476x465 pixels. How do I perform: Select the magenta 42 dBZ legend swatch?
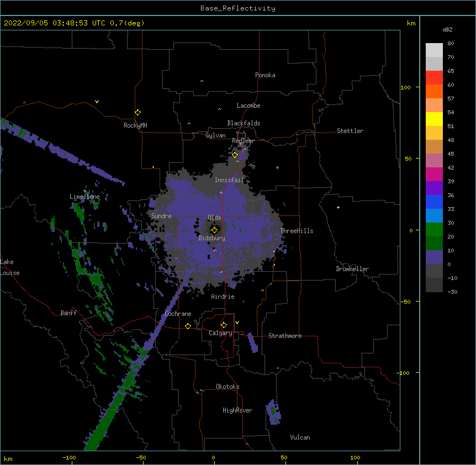(434, 174)
